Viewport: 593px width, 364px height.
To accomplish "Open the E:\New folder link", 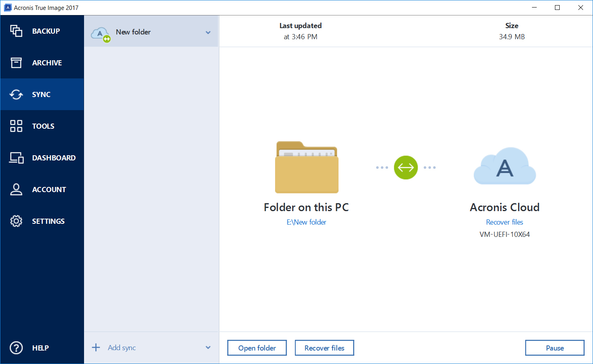I will pyautogui.click(x=306, y=222).
